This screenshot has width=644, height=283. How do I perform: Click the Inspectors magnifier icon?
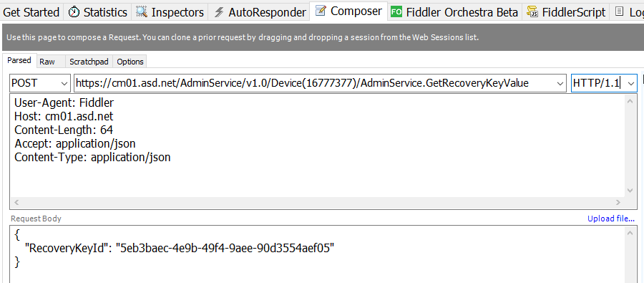click(x=142, y=12)
